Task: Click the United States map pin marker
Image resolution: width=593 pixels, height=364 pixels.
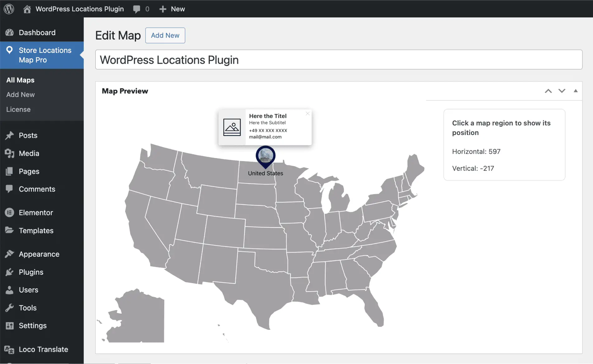Action: tap(265, 156)
